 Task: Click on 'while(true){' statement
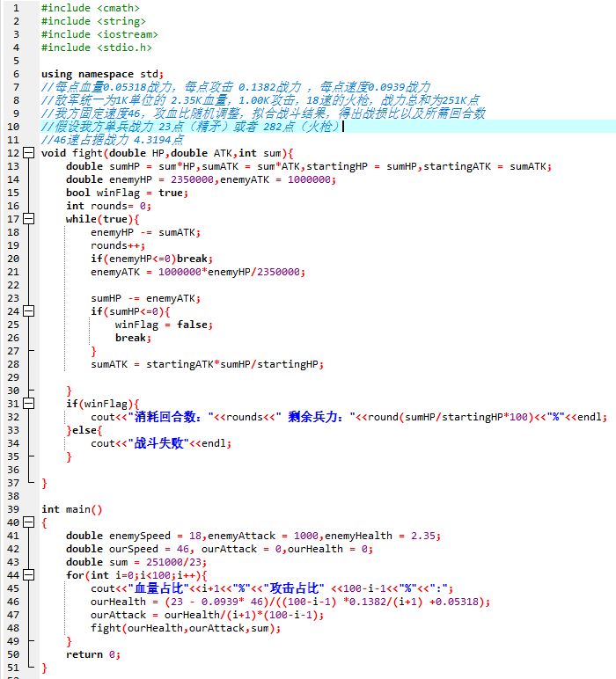click(103, 219)
